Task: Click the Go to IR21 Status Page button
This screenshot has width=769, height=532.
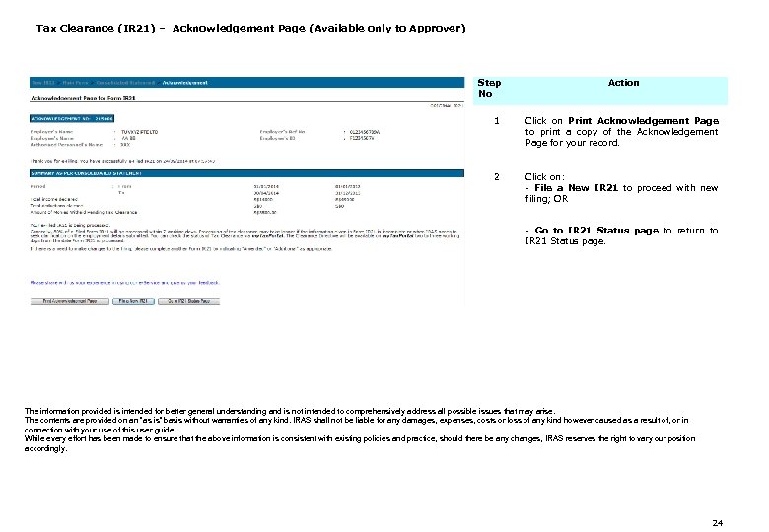Action: click(x=189, y=301)
